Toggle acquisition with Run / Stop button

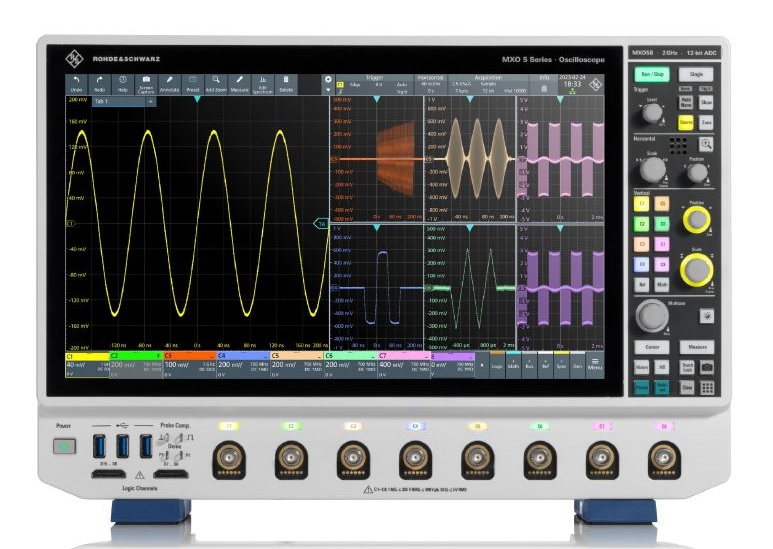(x=652, y=74)
